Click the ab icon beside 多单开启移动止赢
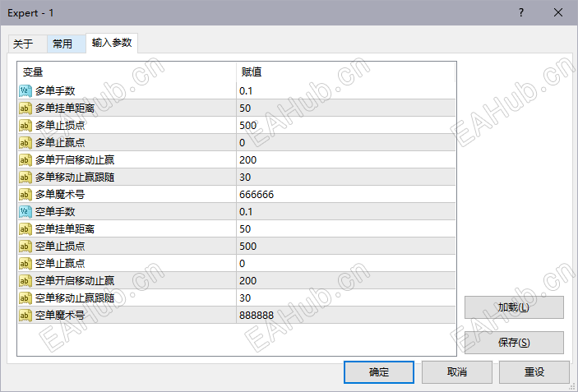The image size is (578, 392). 25,160
